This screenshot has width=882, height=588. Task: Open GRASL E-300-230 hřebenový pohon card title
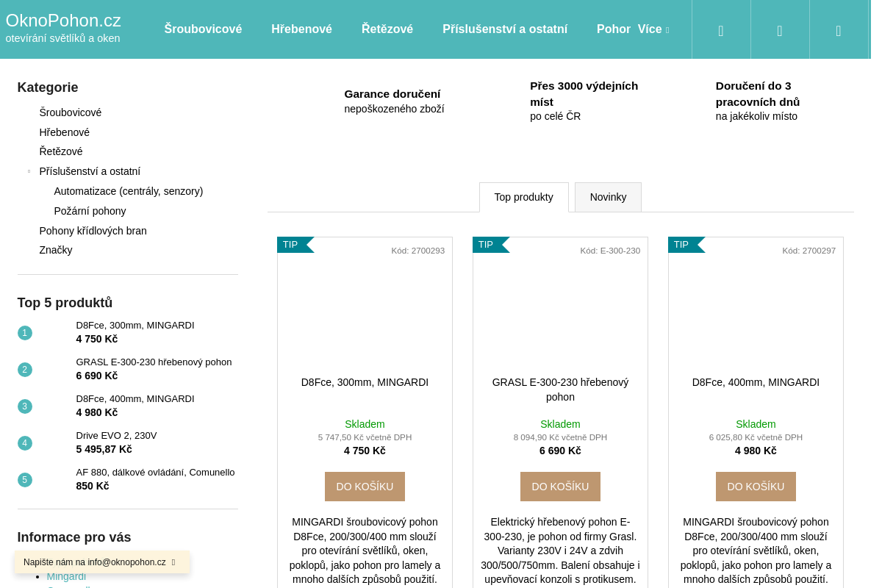coord(560,390)
